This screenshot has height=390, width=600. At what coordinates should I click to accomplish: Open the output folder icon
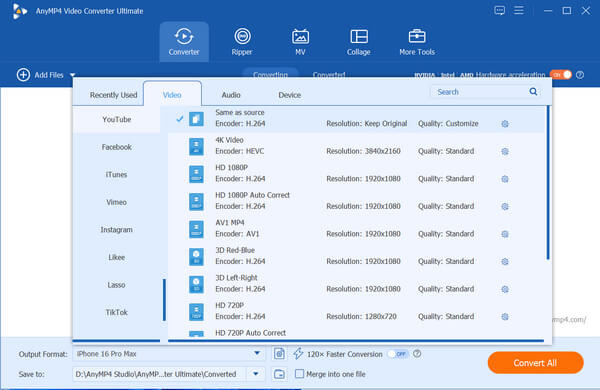279,374
